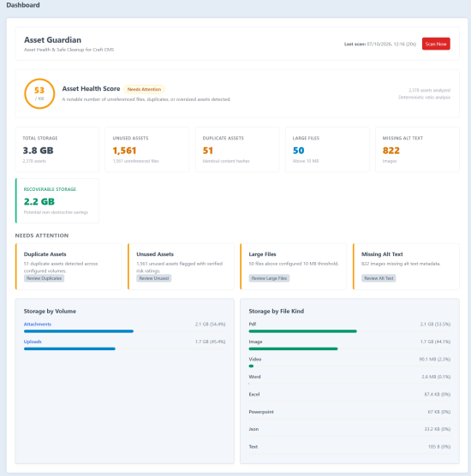The height and width of the screenshot is (476, 471).
Task: Open Review Duplicates
Action: [x=44, y=278]
